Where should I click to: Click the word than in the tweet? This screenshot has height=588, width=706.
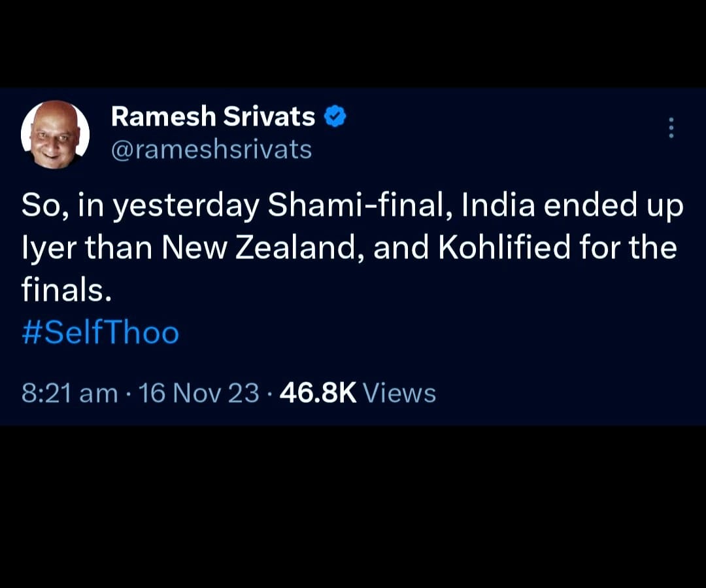(119, 247)
